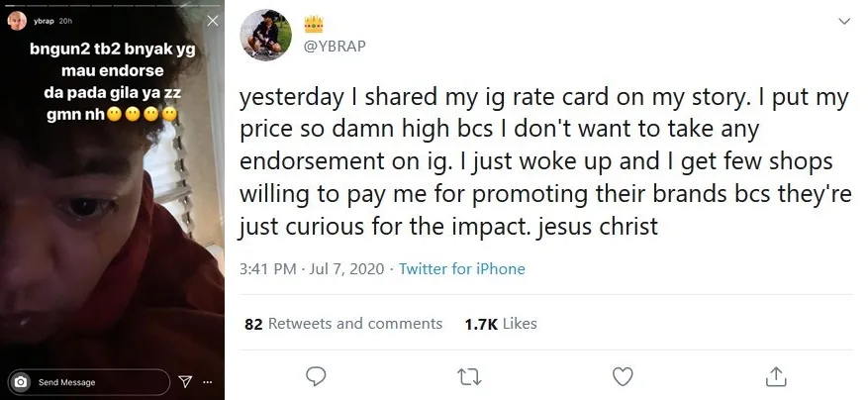Open the @YBRAP handle profile
Image resolution: width=868 pixels, height=400 pixels.
click(x=335, y=46)
